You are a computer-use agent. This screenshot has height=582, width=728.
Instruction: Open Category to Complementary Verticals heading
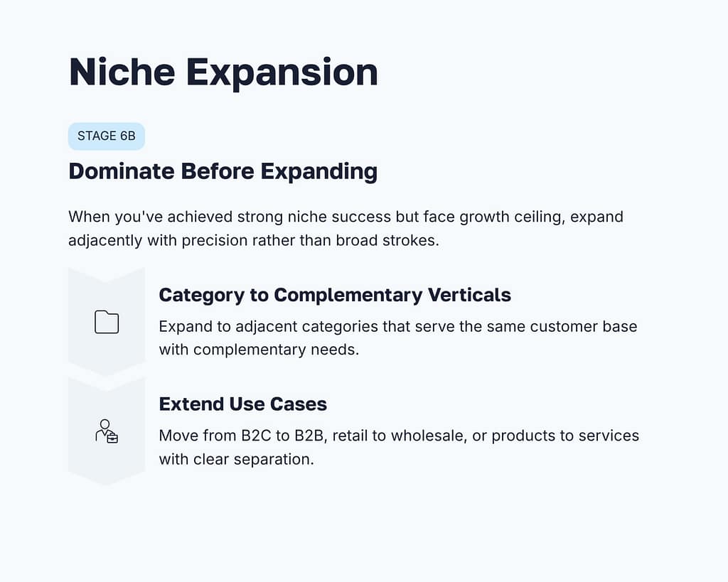click(335, 295)
